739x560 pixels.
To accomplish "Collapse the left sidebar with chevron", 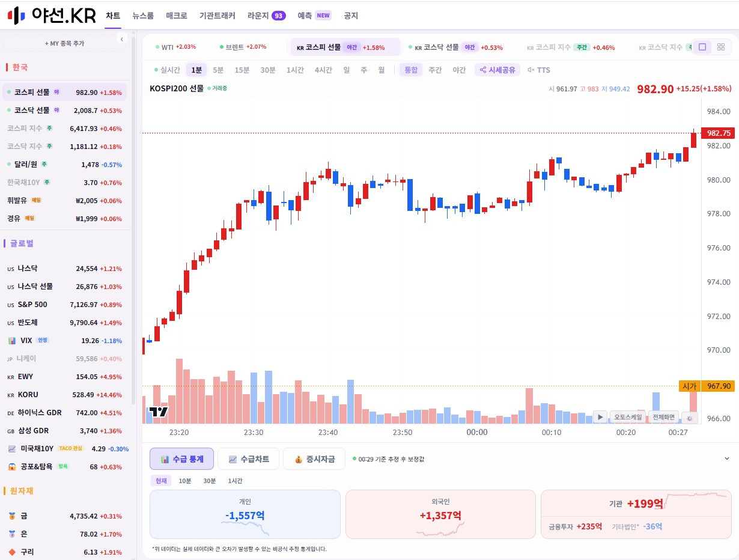I will (x=122, y=39).
